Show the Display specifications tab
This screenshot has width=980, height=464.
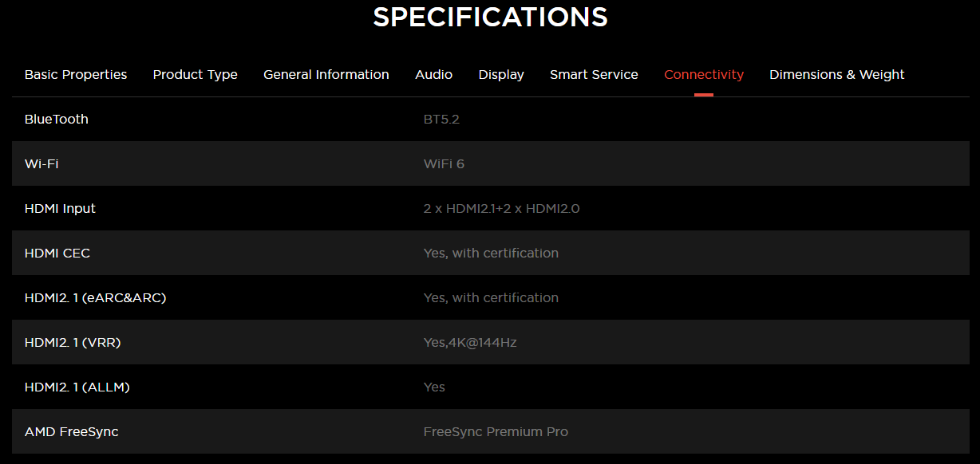tap(501, 75)
